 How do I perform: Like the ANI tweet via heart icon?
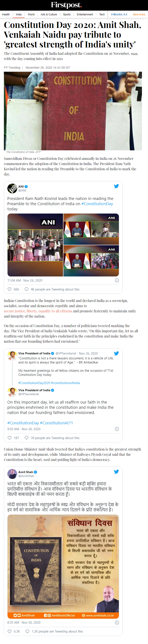pos(9,289)
